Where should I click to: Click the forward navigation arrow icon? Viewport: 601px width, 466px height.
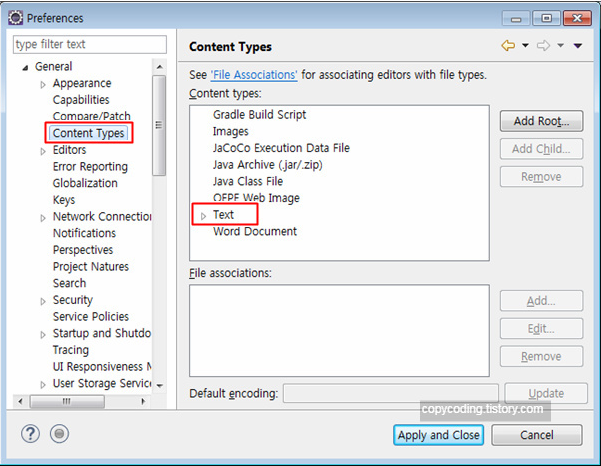(543, 46)
